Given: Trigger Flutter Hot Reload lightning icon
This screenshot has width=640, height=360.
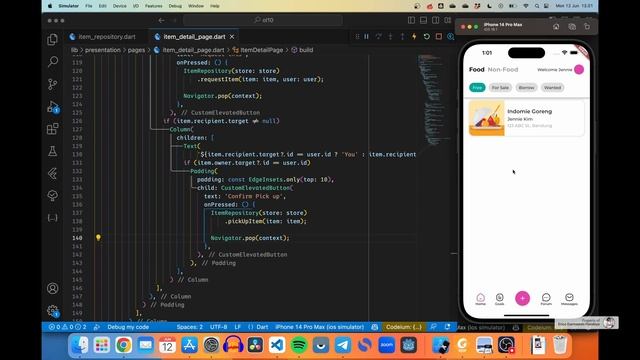Looking at the screenshot, I should click(414, 37).
